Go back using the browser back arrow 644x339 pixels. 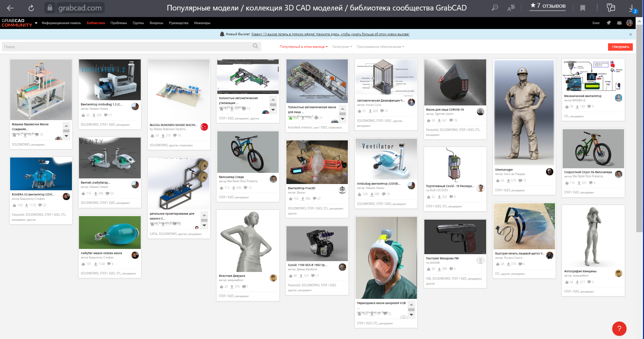(10, 8)
